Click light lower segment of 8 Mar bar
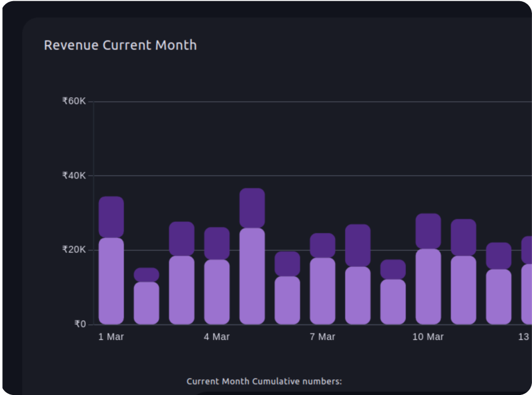 (358, 296)
